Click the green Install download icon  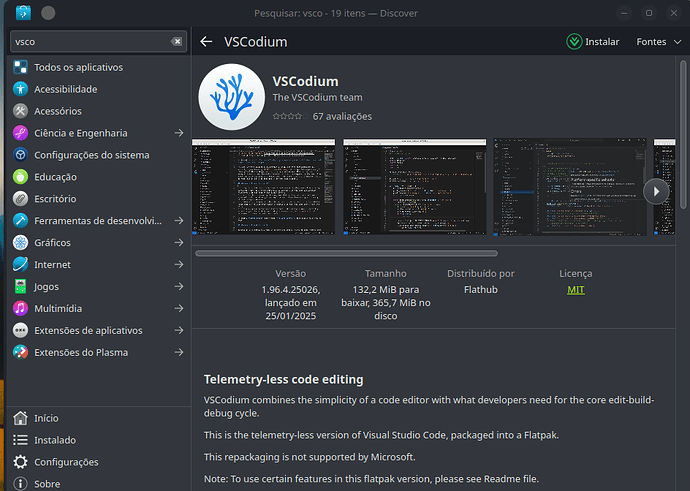pos(574,42)
